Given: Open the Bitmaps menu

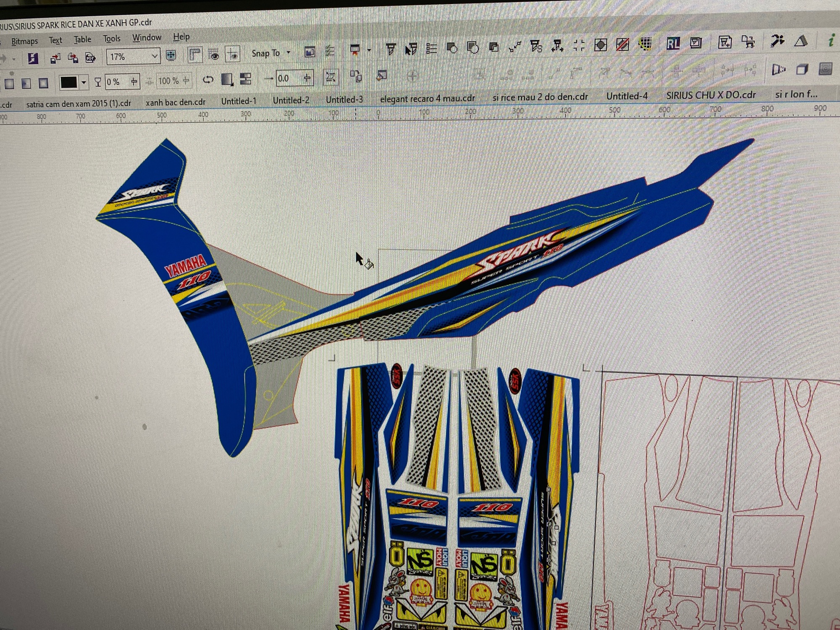Looking at the screenshot, I should coord(24,41).
